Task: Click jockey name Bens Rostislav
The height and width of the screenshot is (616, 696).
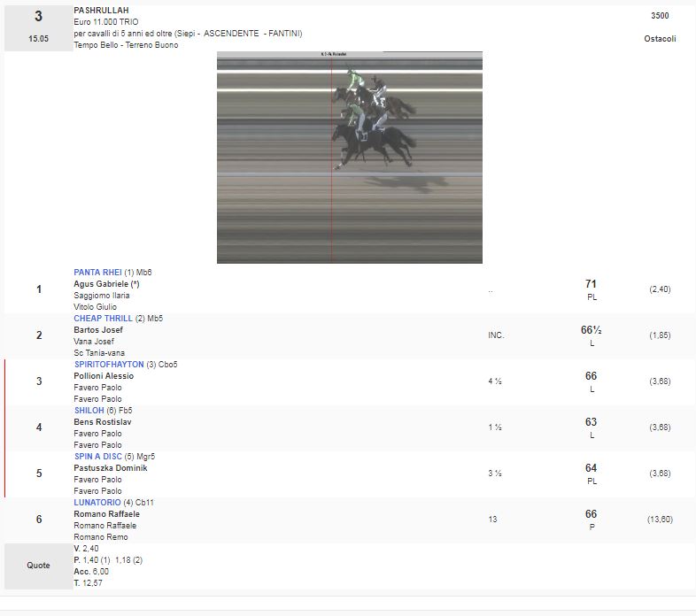Action: [102, 422]
